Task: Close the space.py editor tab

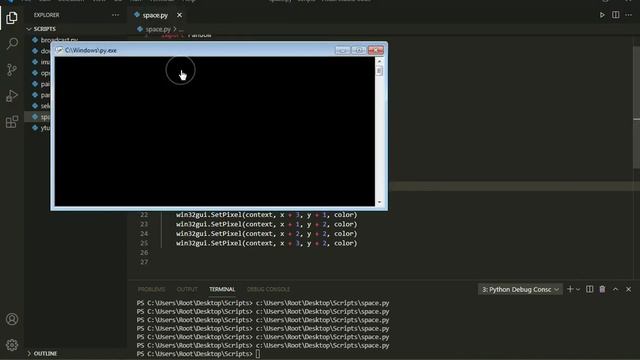Action: tap(179, 15)
